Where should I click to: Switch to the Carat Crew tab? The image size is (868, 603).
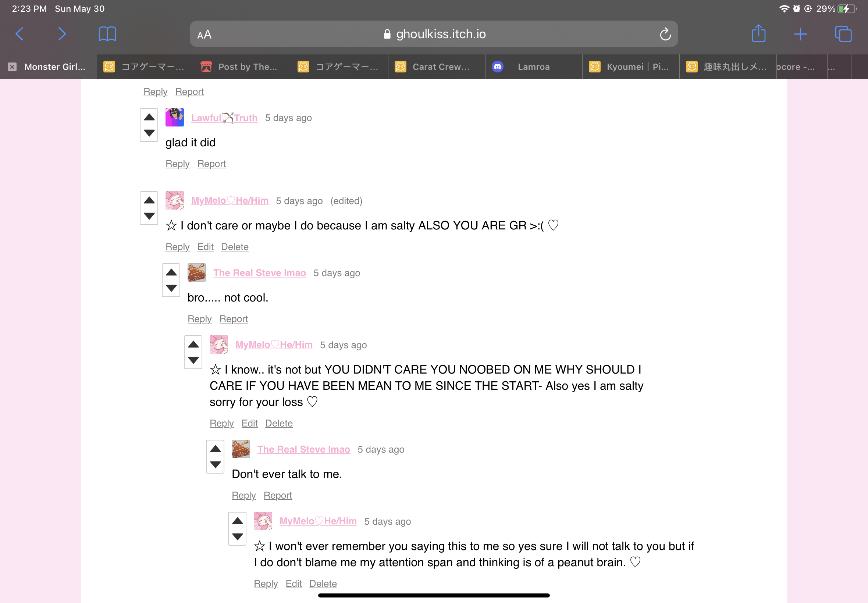(x=437, y=67)
